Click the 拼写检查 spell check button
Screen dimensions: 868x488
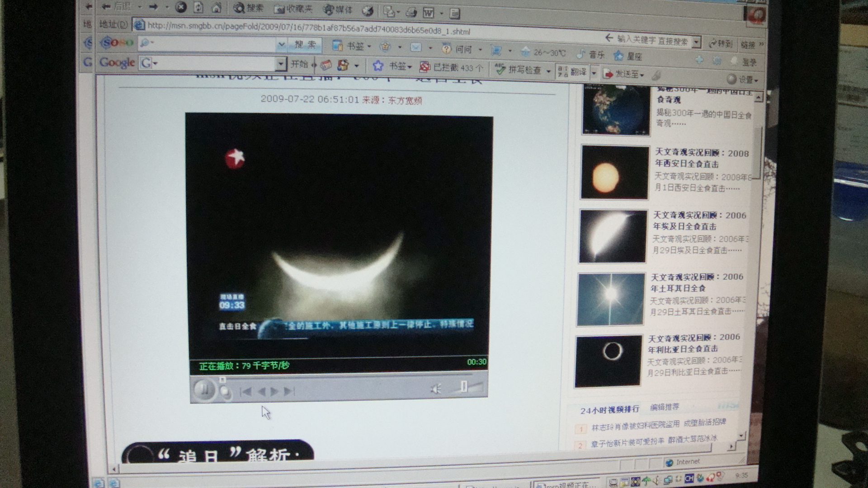coord(519,69)
